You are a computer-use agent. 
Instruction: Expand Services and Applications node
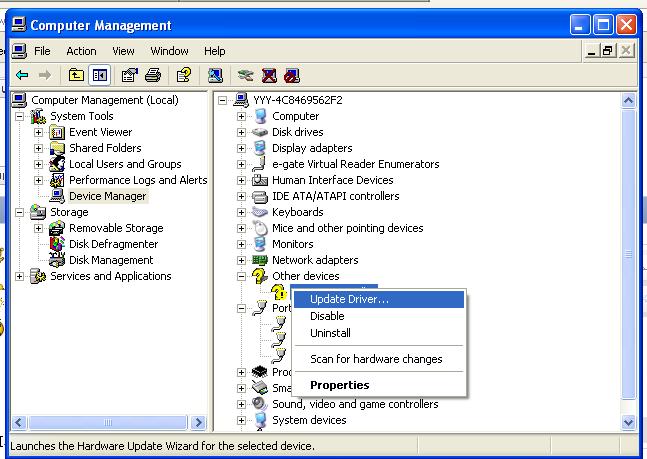[19, 276]
